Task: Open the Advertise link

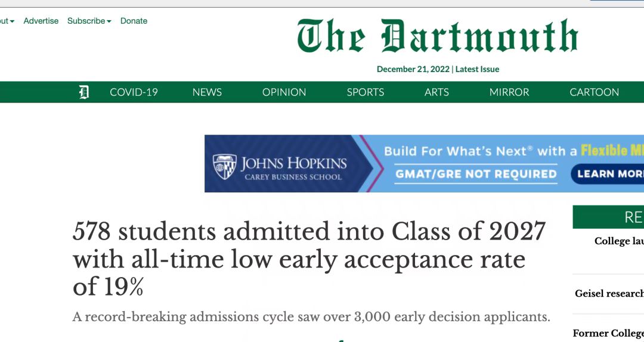Action: click(41, 21)
